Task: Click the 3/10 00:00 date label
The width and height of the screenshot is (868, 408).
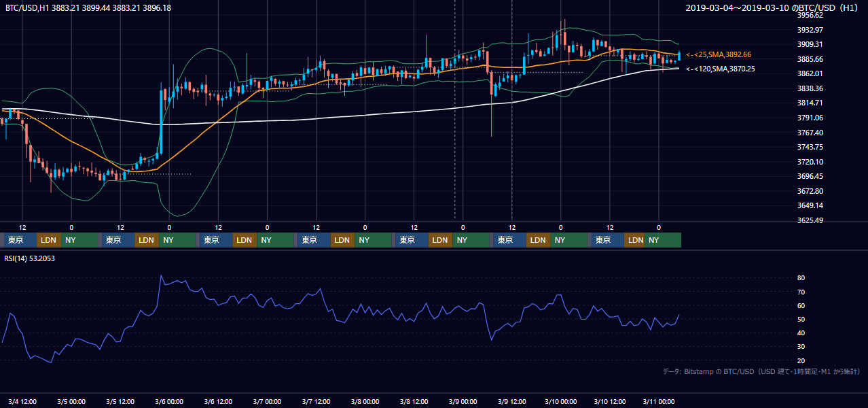Action: (x=560, y=401)
